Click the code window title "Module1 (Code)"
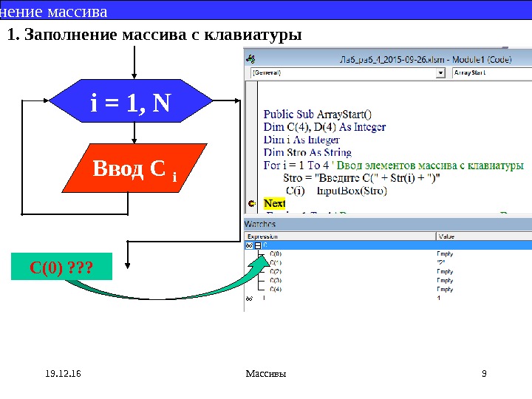The image size is (532, 399). (482, 60)
